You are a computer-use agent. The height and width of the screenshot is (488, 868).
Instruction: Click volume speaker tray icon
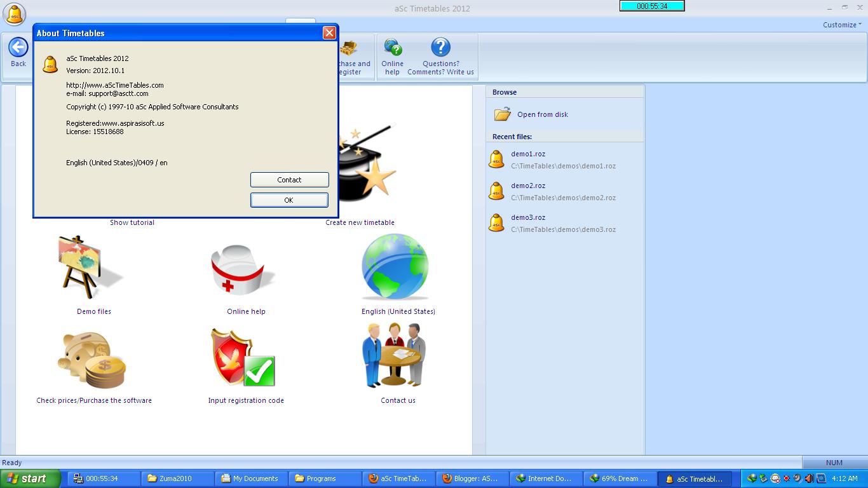[809, 478]
